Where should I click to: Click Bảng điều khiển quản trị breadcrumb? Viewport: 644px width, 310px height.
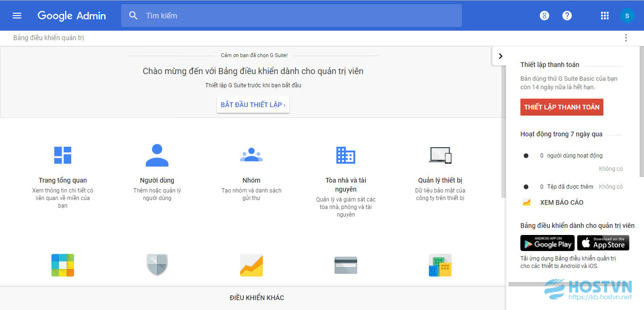click(x=49, y=38)
